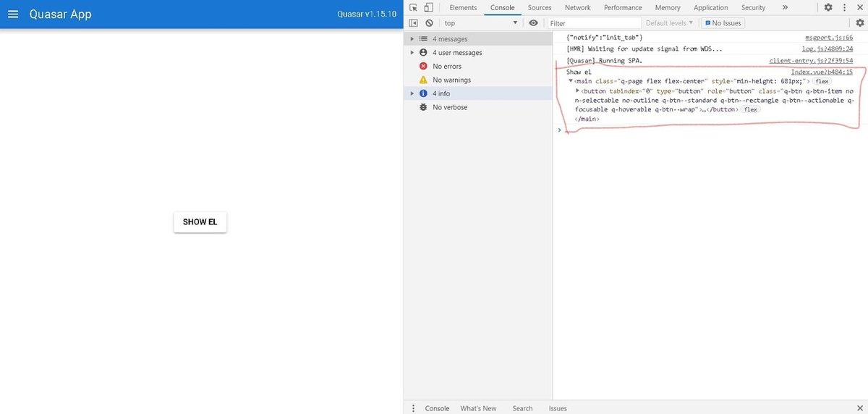
Task: Click the closing main tag line
Action: 587,119
